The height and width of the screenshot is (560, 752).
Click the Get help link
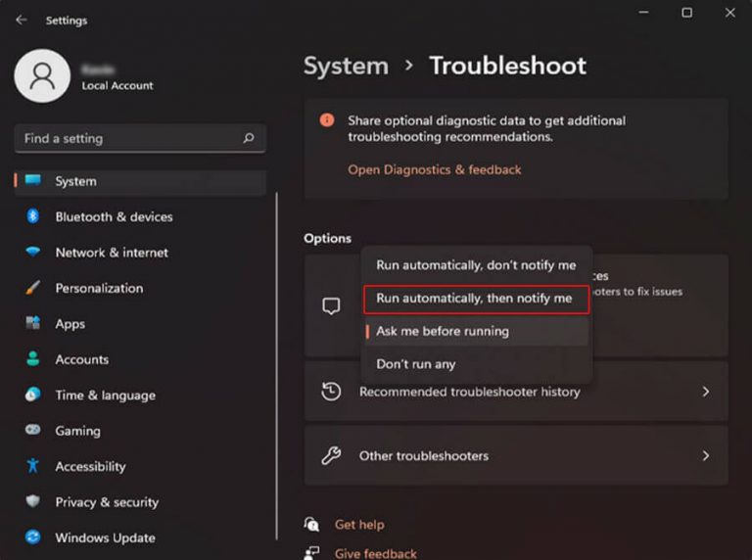coord(359,525)
